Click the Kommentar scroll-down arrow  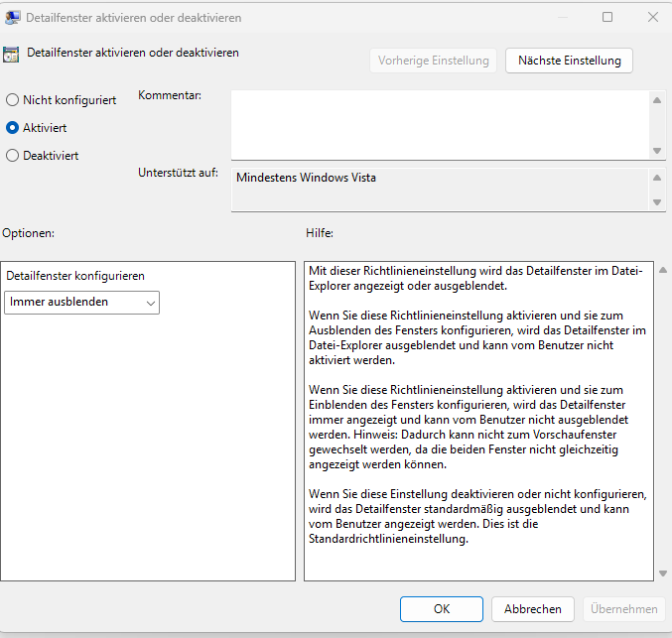657,151
